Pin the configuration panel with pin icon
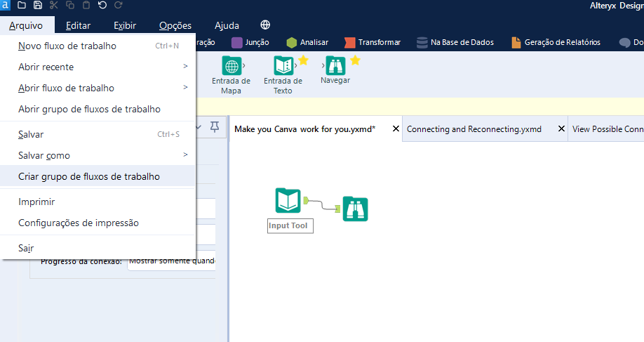The width and height of the screenshot is (644, 342). 215,127
